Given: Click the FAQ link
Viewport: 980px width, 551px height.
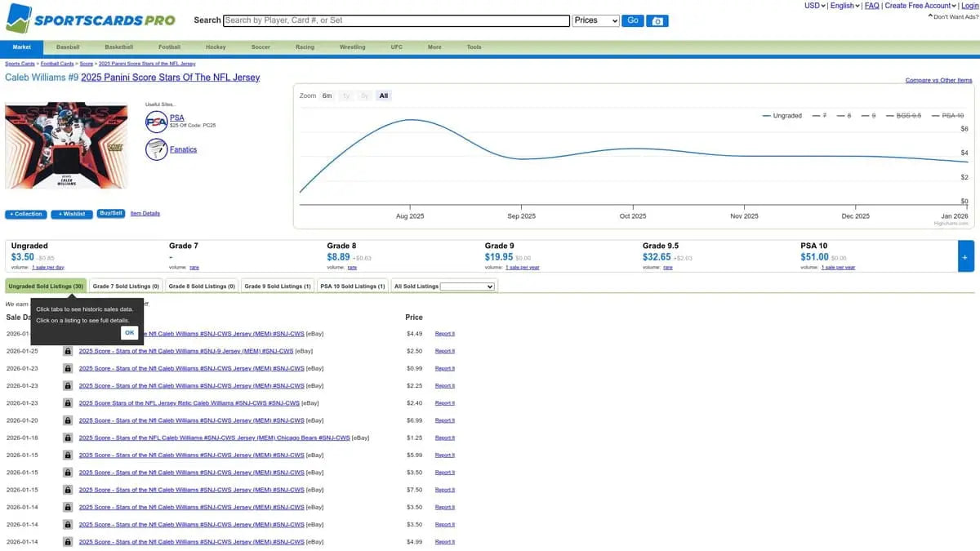Looking at the screenshot, I should pyautogui.click(x=872, y=6).
